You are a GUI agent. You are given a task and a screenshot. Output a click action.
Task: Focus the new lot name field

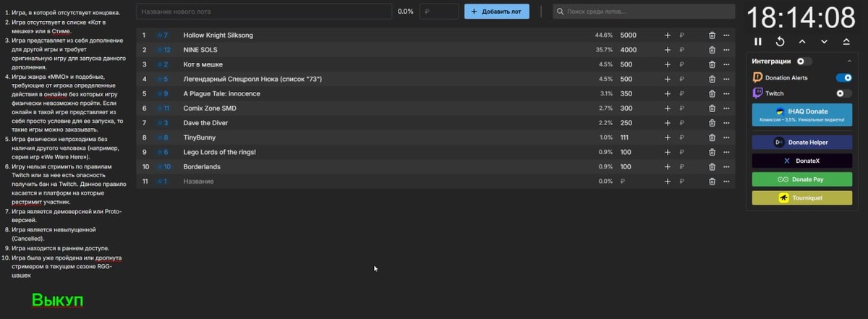point(264,12)
